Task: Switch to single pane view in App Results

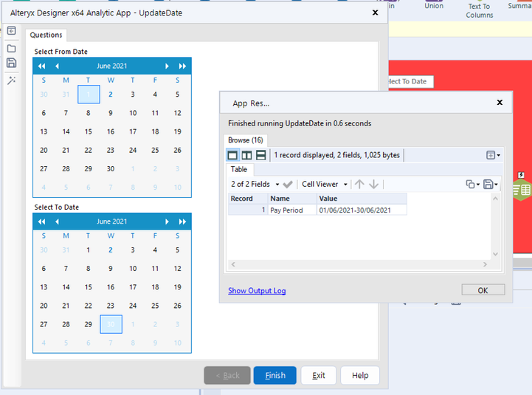Action: point(232,155)
